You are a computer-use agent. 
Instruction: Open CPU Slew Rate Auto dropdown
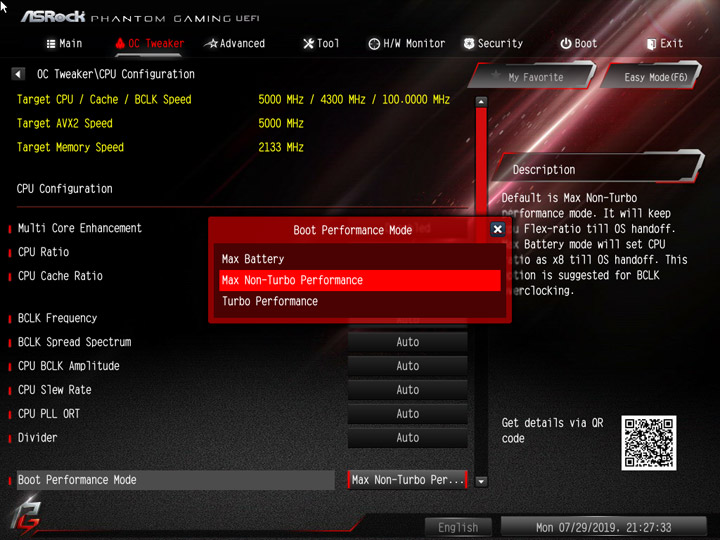point(407,390)
